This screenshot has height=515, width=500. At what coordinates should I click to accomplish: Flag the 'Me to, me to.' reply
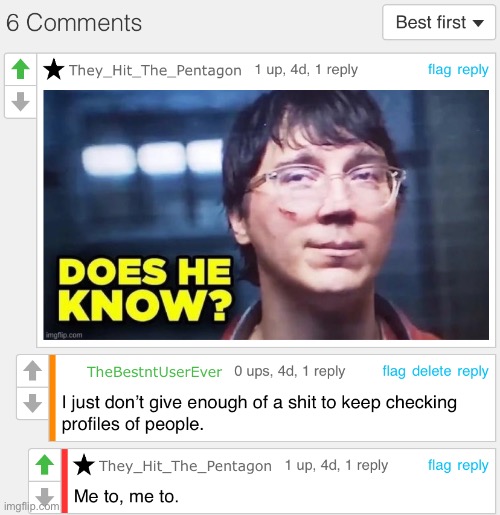click(x=439, y=465)
